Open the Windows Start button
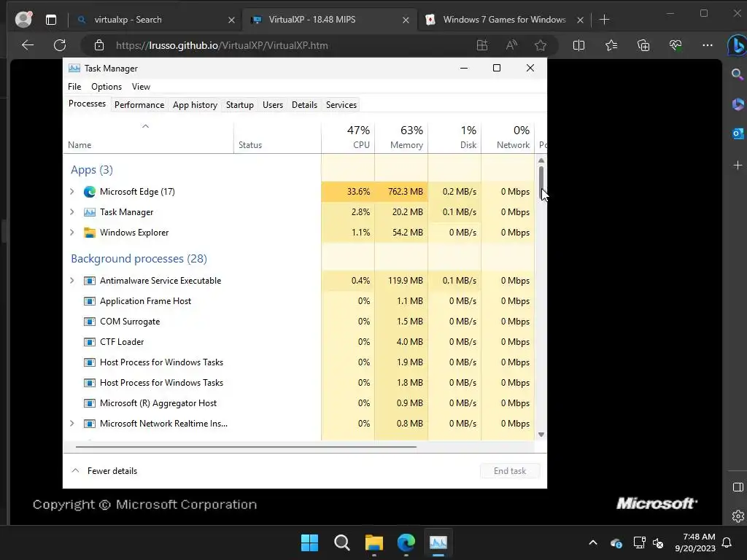The width and height of the screenshot is (747, 560). click(x=309, y=542)
